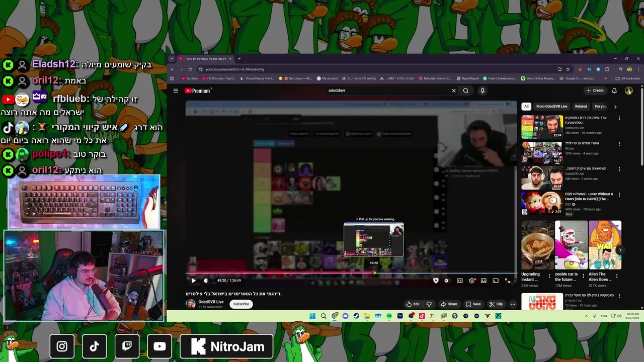Open Spotify from the taskbar
The width and height of the screenshot is (644, 362).
pyautogui.click(x=389, y=316)
